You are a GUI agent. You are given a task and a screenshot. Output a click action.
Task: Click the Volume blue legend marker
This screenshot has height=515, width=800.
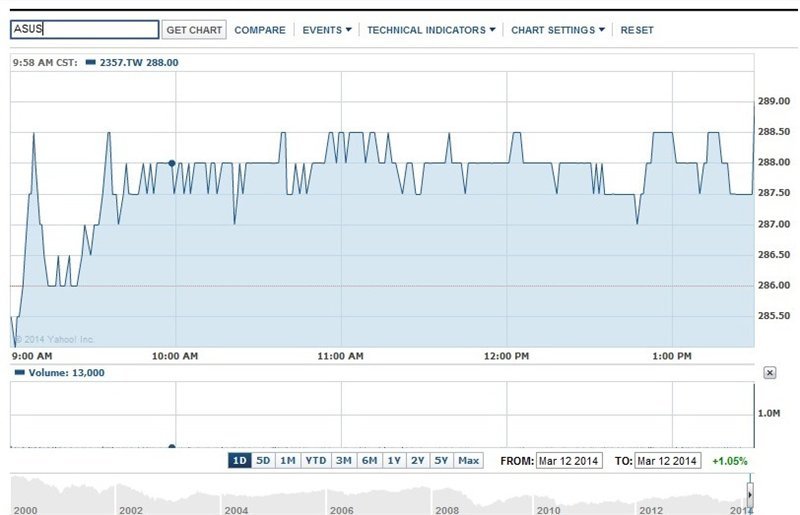(x=19, y=373)
